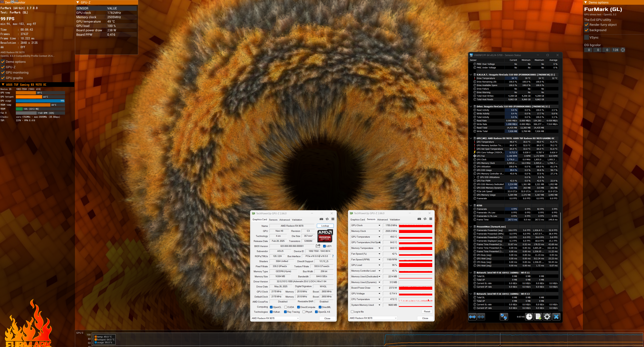Screen dimensions: 644x347
Task: Click HWiNFO collapse columns arrows icon
Action: 481,317
